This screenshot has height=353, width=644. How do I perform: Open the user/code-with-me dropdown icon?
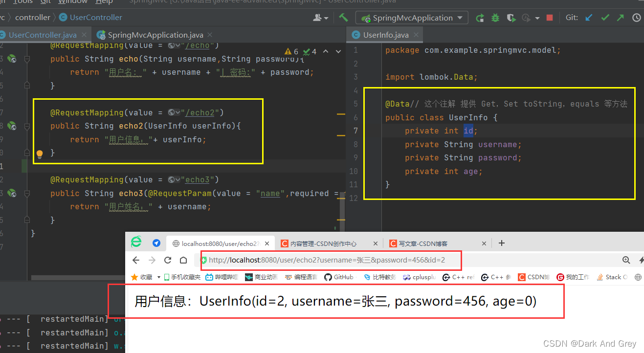click(x=321, y=18)
